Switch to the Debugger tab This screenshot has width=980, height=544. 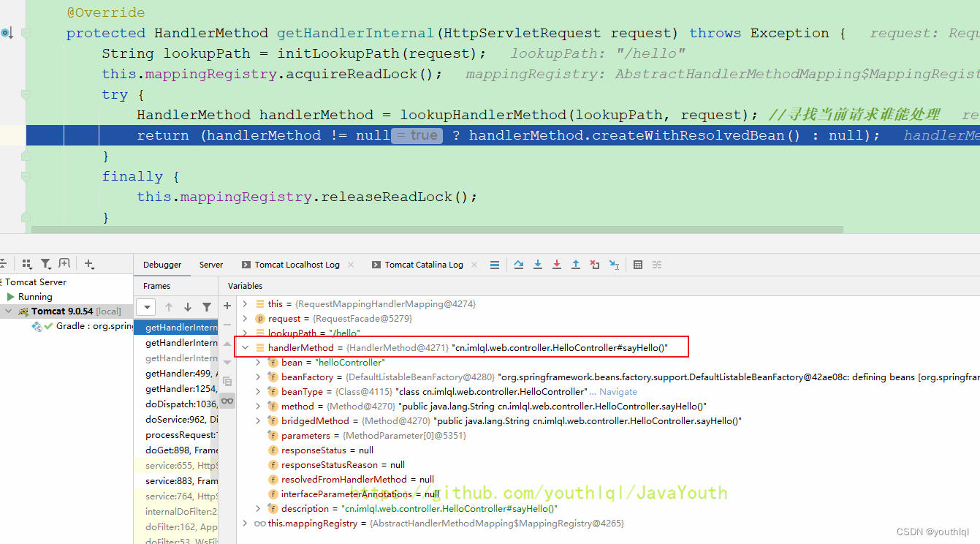pyautogui.click(x=162, y=265)
